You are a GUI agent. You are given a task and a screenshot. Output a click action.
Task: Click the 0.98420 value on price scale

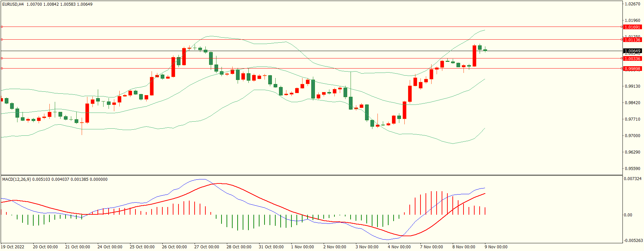click(632, 103)
